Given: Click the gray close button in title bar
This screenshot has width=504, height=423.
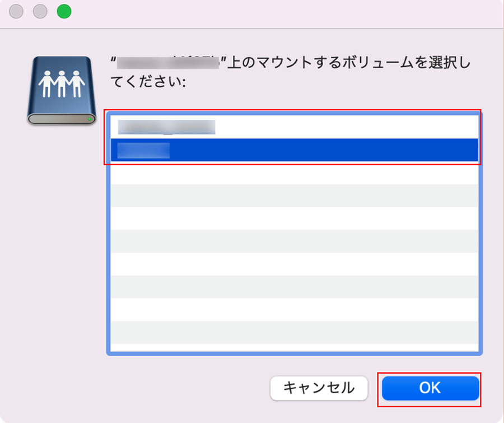Looking at the screenshot, I should click(16, 11).
